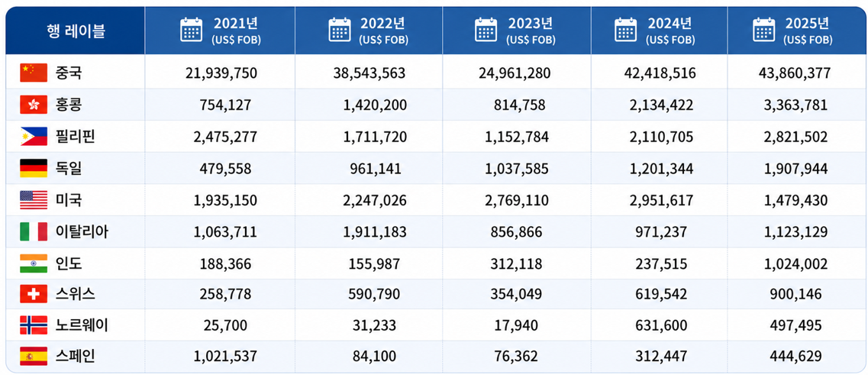Click the calendar icon beside 2021년
This screenshot has width=868, height=375.
tap(192, 30)
